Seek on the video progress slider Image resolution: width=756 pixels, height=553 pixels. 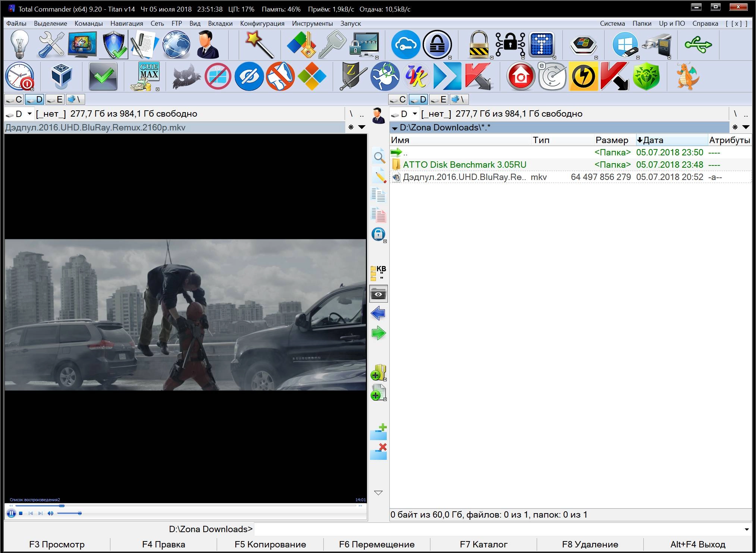pyautogui.click(x=186, y=506)
